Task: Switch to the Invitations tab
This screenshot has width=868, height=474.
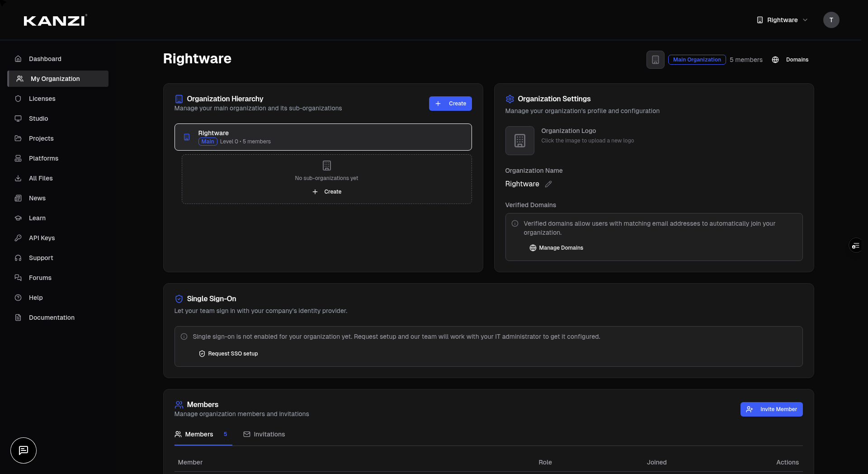Action: click(x=264, y=434)
